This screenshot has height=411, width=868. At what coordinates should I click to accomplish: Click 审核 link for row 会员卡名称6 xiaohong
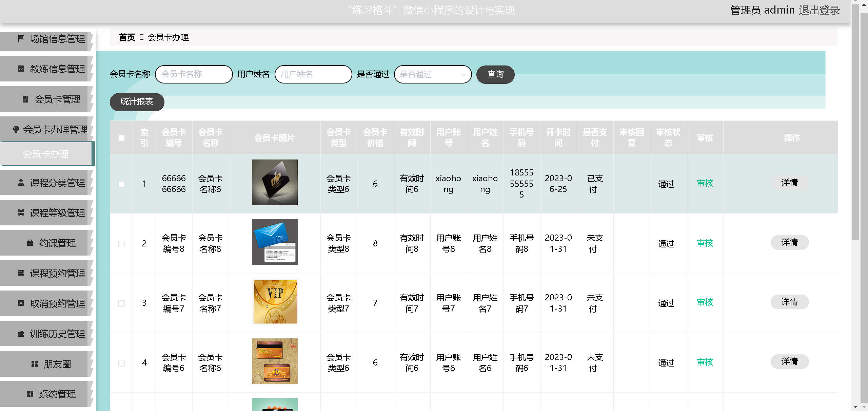(705, 183)
